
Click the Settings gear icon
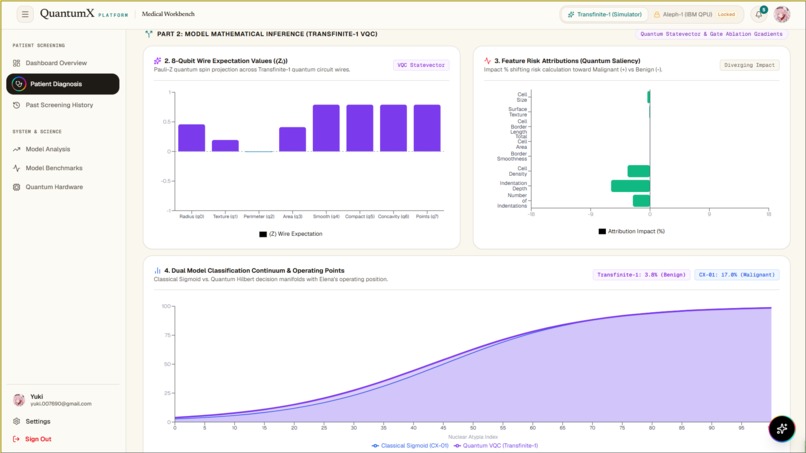click(x=16, y=421)
